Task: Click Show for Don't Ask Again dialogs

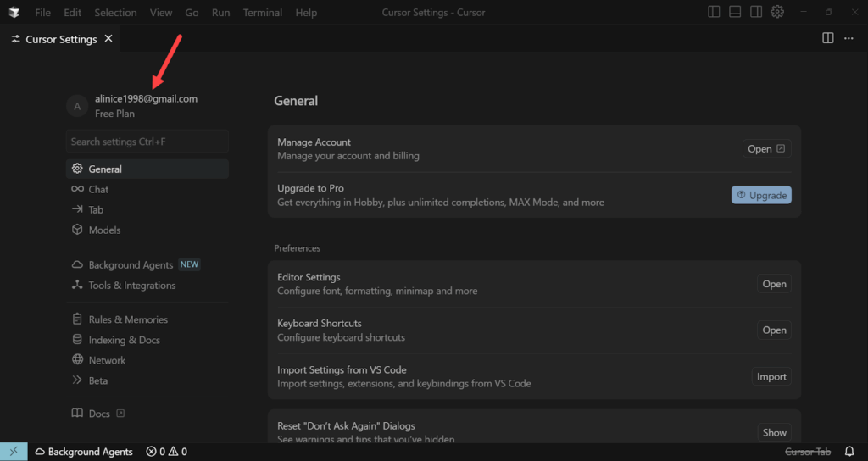Action: coord(774,432)
